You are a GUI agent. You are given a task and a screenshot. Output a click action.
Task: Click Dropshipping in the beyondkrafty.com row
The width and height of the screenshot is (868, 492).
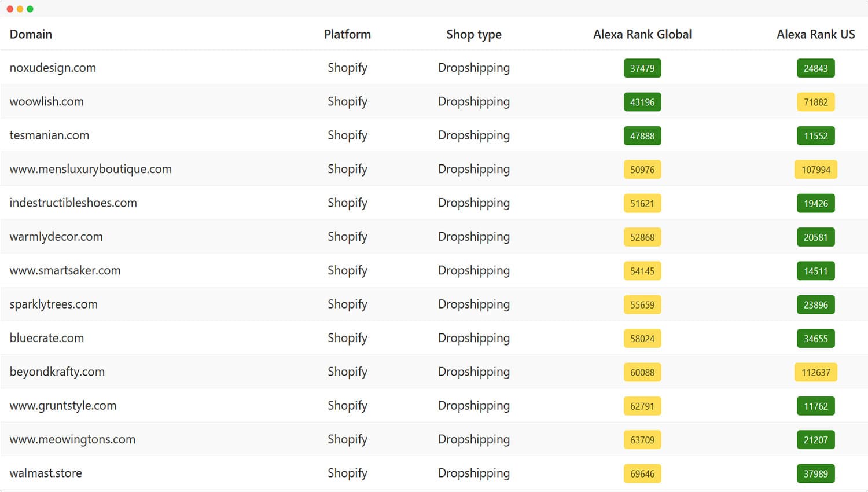474,372
